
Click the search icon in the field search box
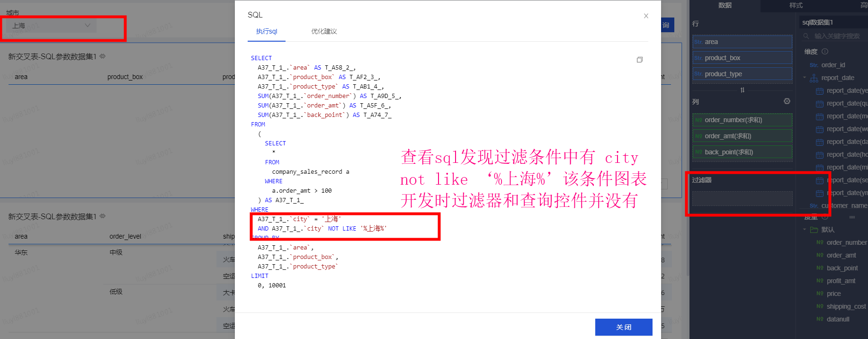pos(806,36)
